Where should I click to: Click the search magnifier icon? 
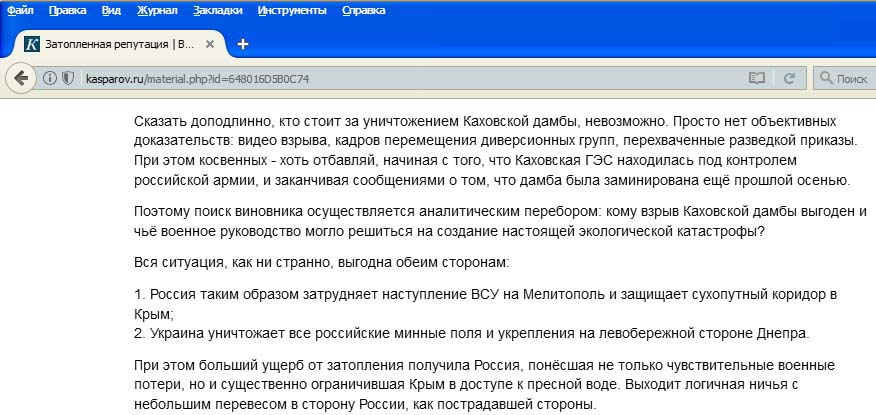pyautogui.click(x=826, y=79)
